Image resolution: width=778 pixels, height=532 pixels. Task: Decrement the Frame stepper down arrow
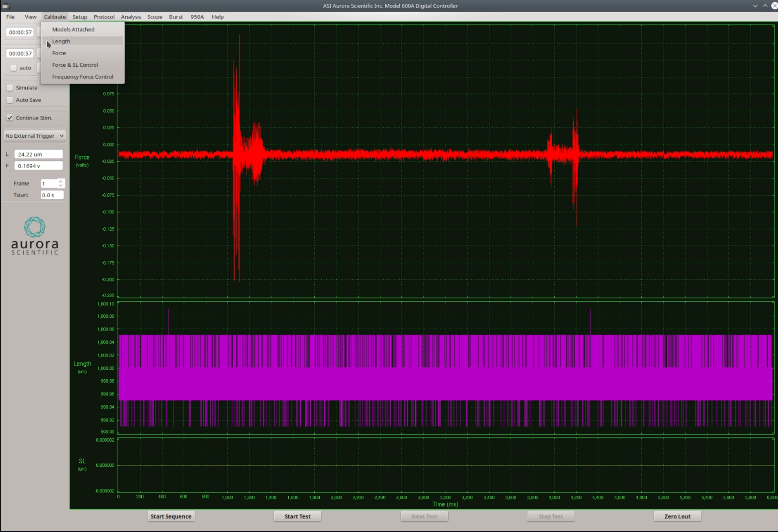point(60,186)
